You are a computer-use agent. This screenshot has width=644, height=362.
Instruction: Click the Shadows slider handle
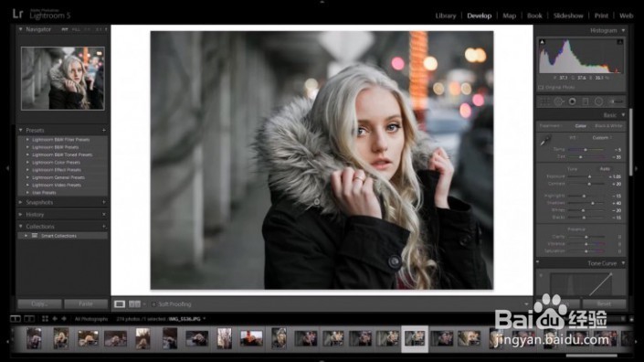tap(592, 203)
